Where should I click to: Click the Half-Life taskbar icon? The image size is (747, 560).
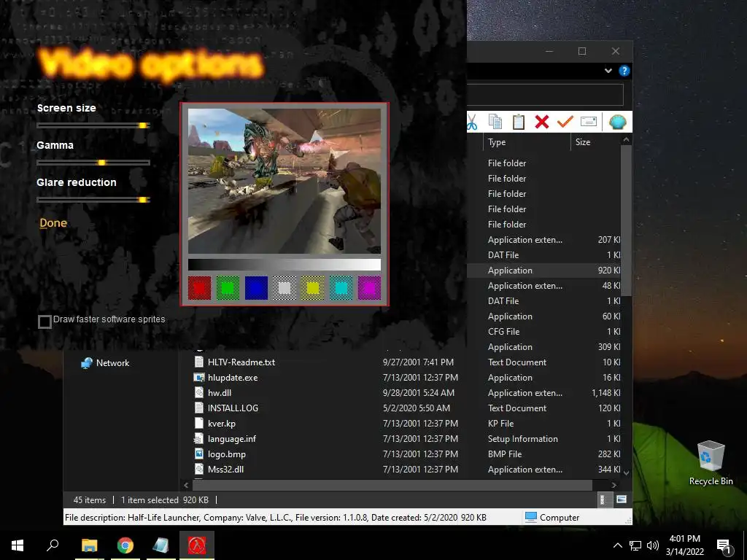coord(197,545)
